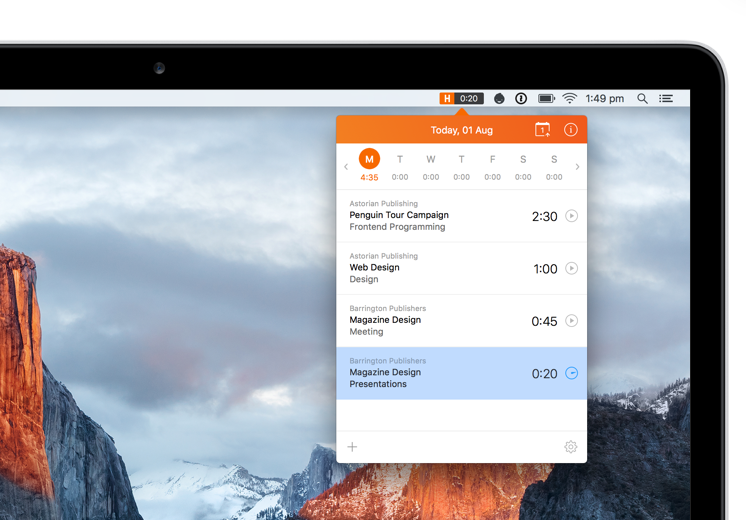Start timer for Penguin Tour Campaign
The height and width of the screenshot is (520, 746).
click(x=571, y=216)
